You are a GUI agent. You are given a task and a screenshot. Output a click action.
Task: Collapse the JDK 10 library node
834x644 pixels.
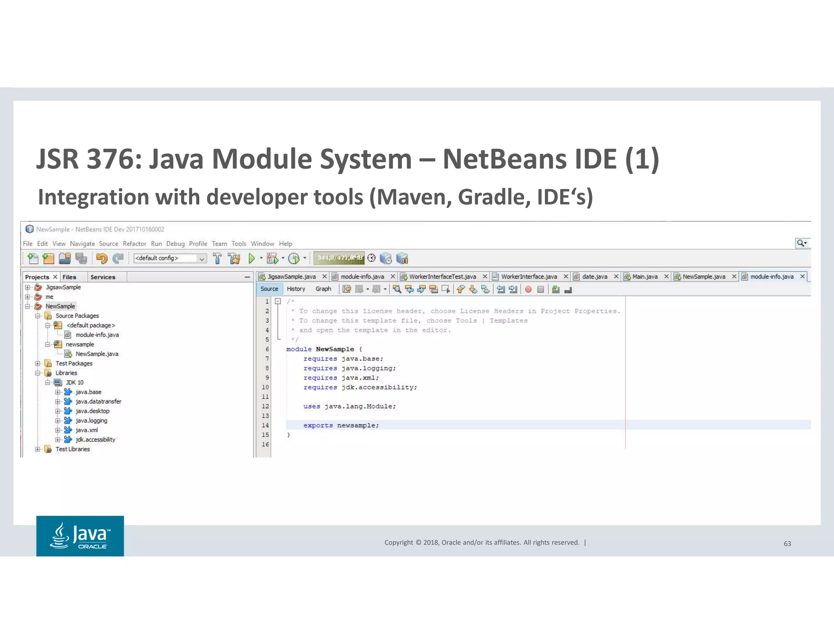(x=48, y=382)
